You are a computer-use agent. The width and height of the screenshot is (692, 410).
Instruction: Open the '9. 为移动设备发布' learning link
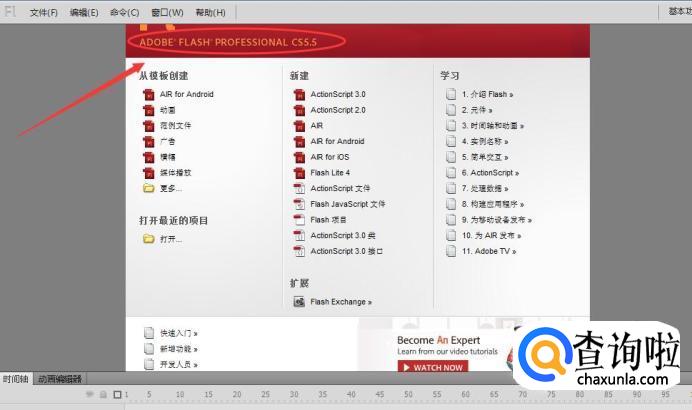(x=496, y=220)
